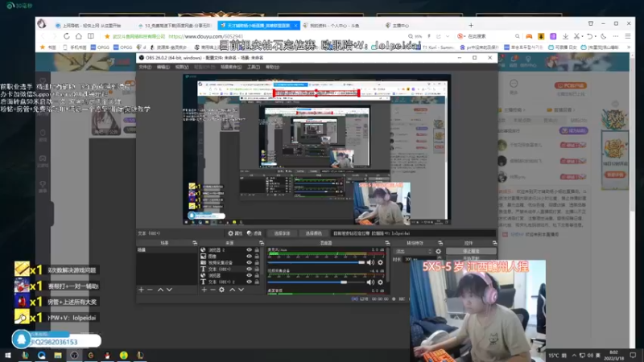644x362 pixels.
Task: Open transition properties gear icon
Action: click(x=438, y=251)
